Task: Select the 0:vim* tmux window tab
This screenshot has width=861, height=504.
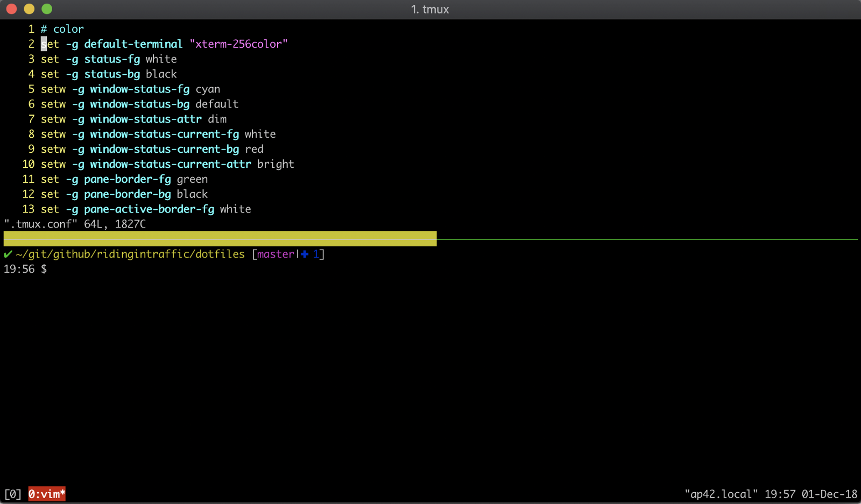Action: click(47, 494)
